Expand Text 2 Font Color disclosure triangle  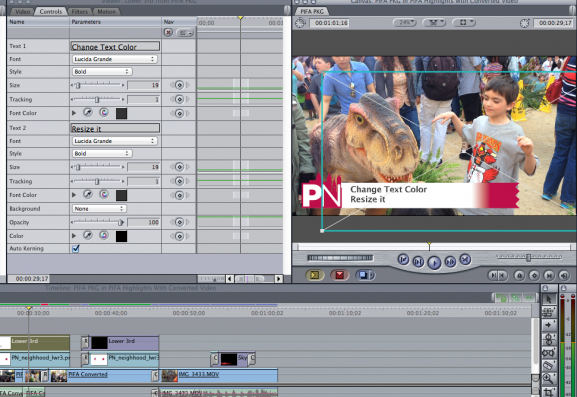click(74, 195)
